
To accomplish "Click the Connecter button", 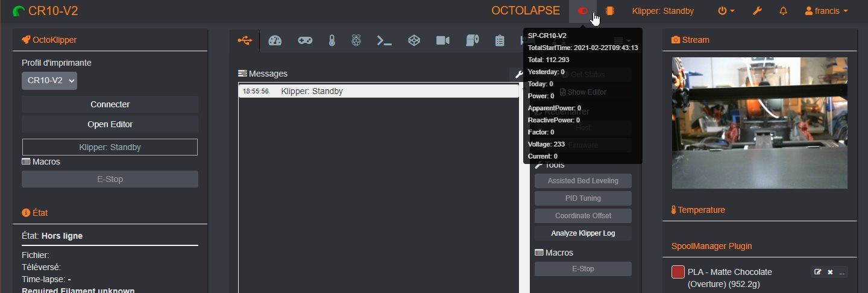I will coord(110,104).
